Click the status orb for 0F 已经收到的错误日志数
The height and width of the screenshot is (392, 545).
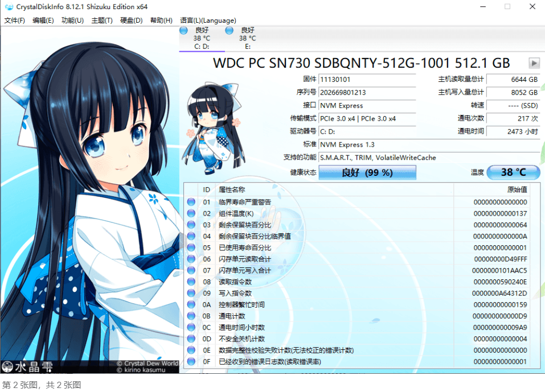191,361
